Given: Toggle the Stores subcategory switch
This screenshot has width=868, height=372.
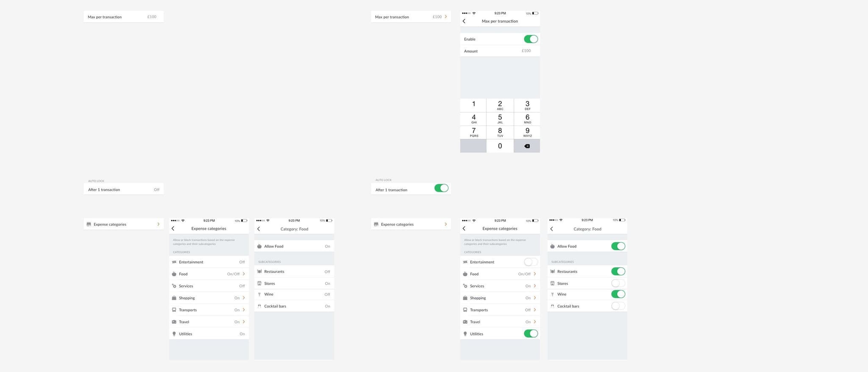Looking at the screenshot, I should pyautogui.click(x=618, y=283).
